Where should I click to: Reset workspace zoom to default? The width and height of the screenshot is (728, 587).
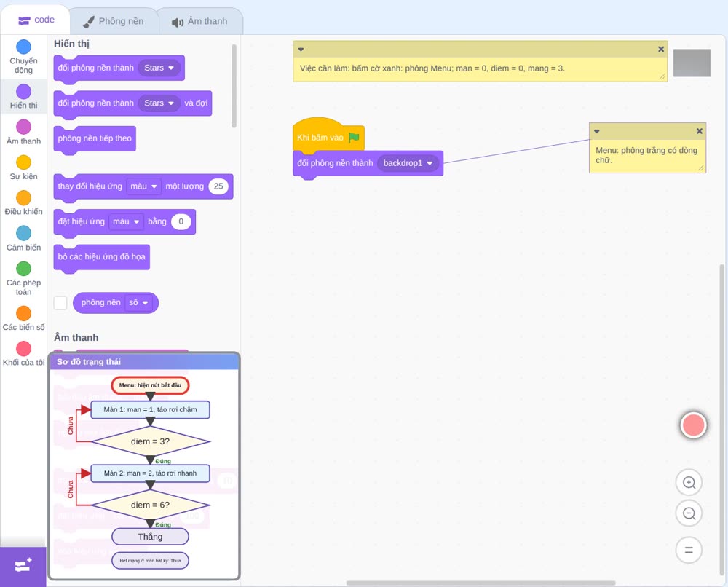689,550
